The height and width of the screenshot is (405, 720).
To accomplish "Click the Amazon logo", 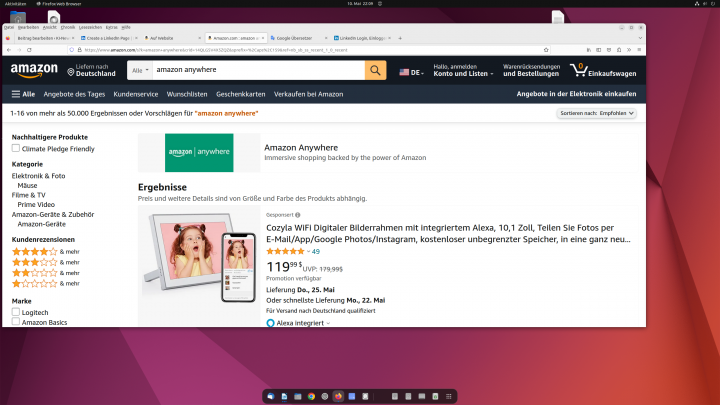I will coord(34,71).
